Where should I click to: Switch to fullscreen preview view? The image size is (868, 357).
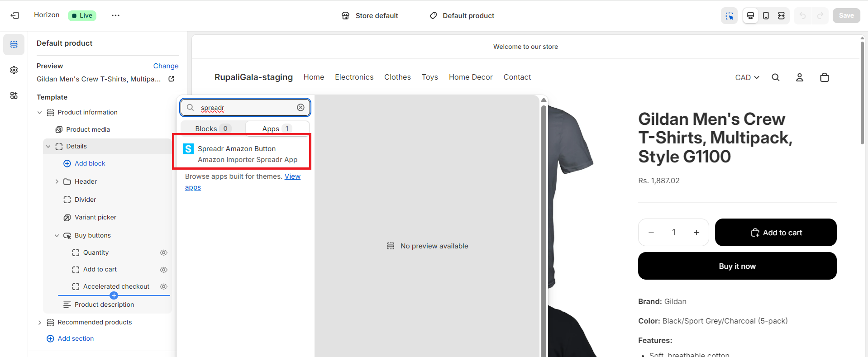click(781, 16)
